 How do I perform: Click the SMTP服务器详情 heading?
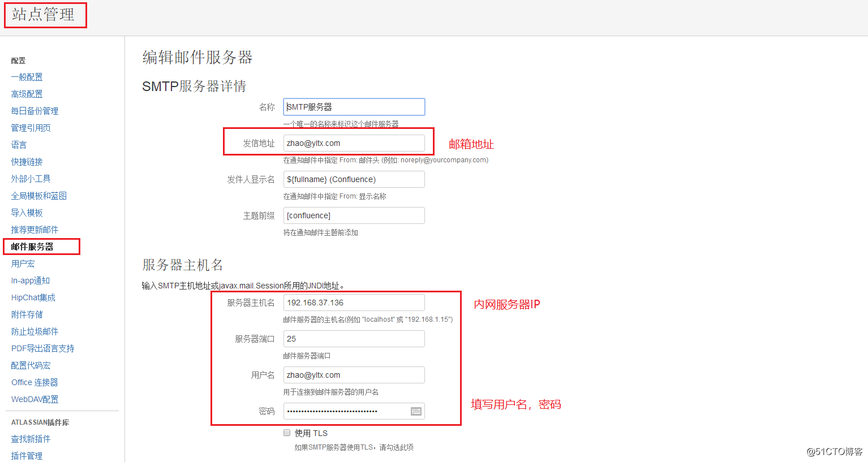194,86
